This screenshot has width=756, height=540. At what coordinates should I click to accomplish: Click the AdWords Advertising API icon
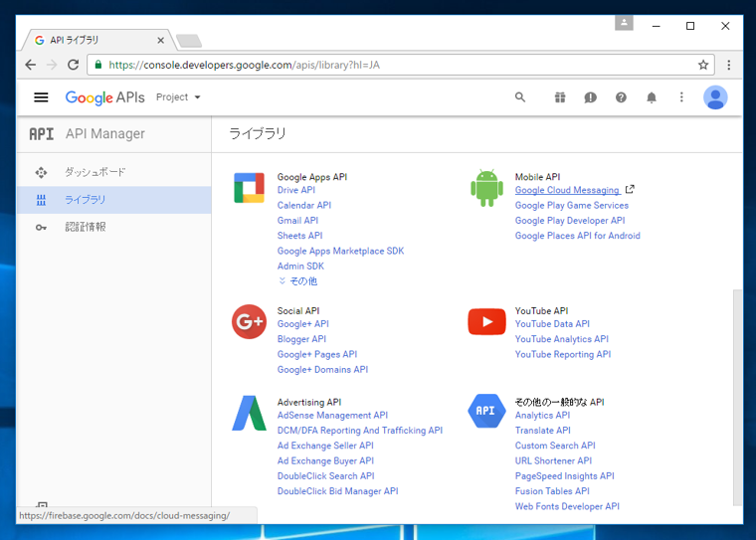[x=249, y=413]
